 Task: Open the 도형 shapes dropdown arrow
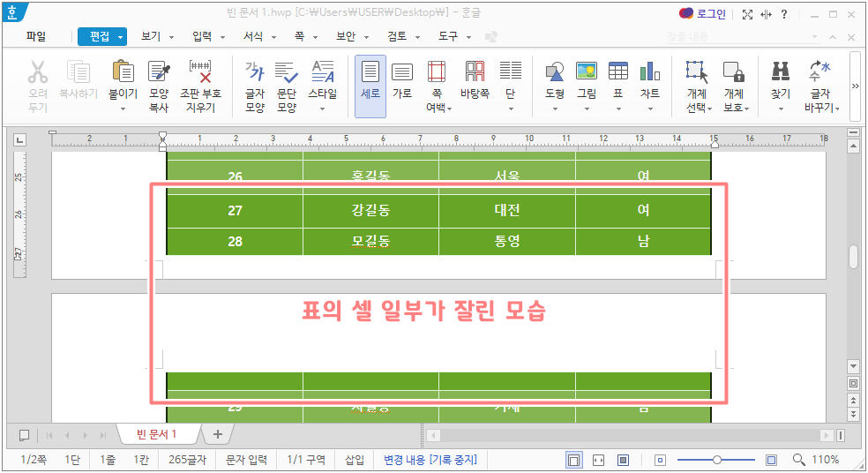555,109
